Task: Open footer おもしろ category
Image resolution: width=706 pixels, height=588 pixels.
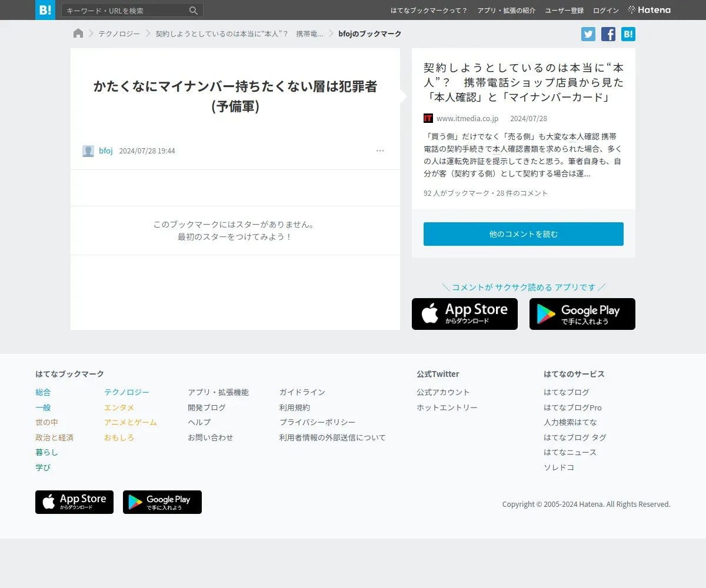Action: (x=119, y=437)
